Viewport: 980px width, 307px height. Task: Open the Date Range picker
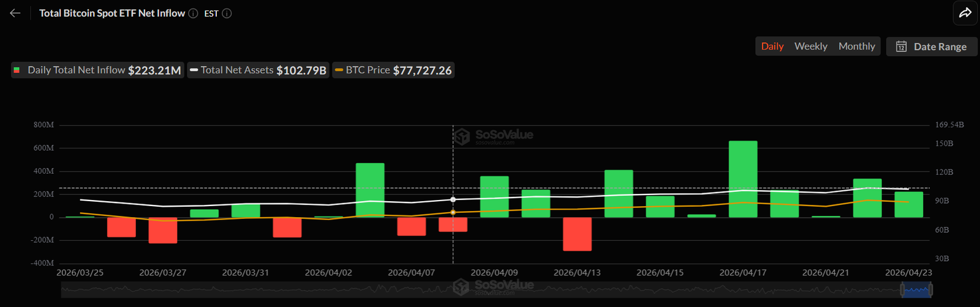(932, 46)
